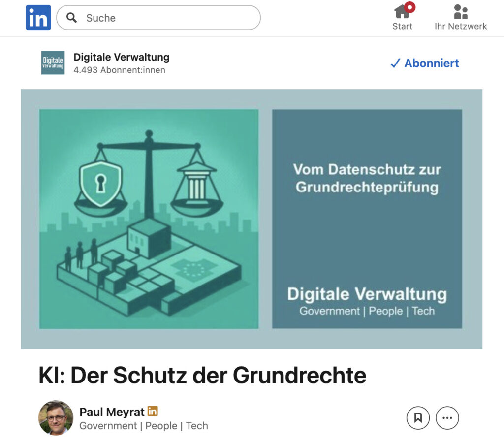Click the Digitale Verwaltung newsletter logo
Screen dimensions: 504x445
[x=53, y=63]
